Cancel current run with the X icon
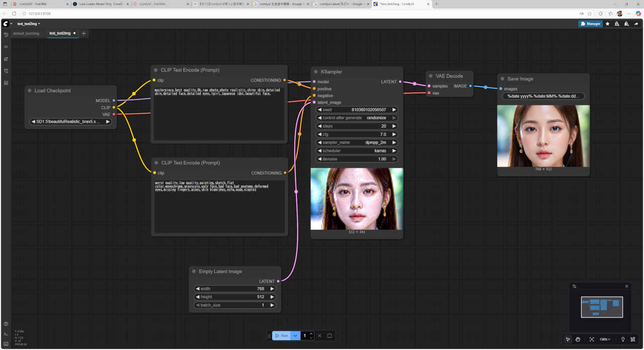This screenshot has height=350, width=644. pos(319,335)
